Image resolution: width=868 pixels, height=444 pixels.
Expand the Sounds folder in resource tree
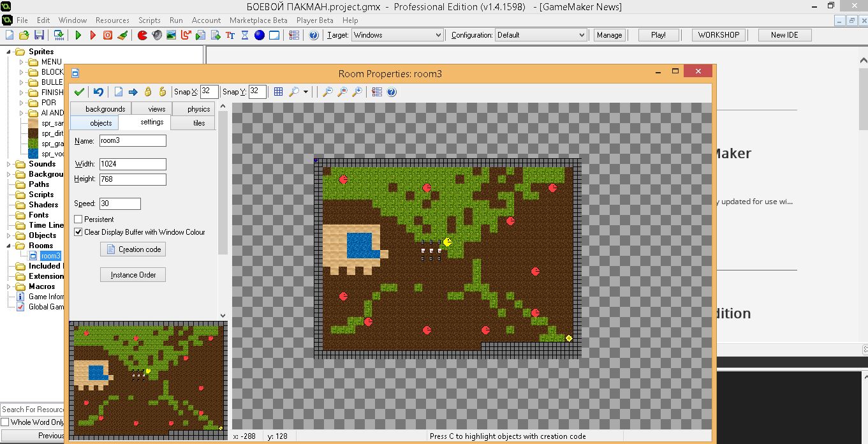click(9, 164)
